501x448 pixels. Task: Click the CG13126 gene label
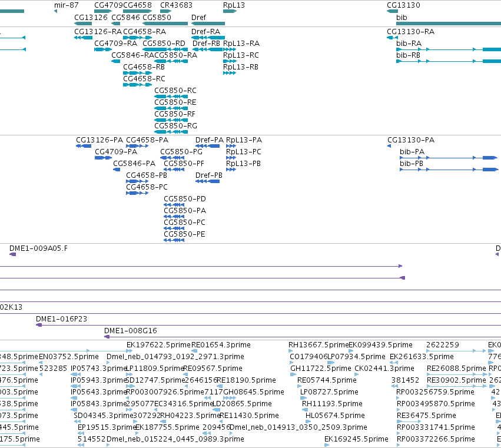click(x=91, y=17)
